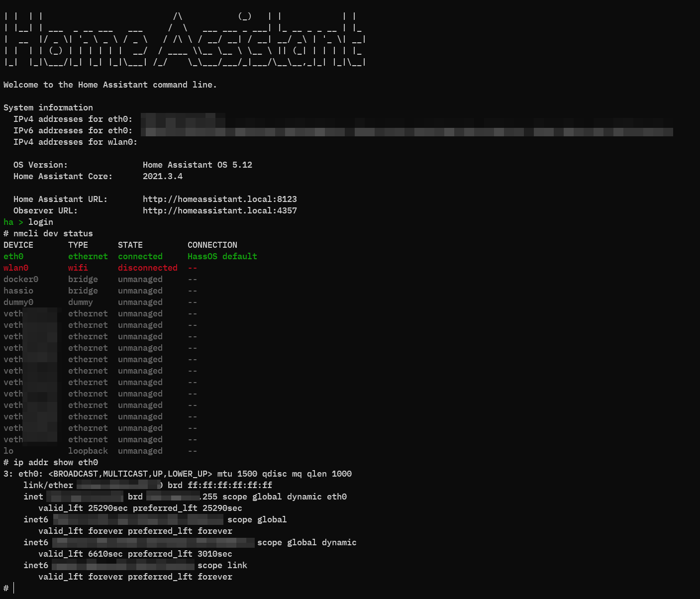Click the STATE column header
The height and width of the screenshot is (599, 700).
(130, 245)
